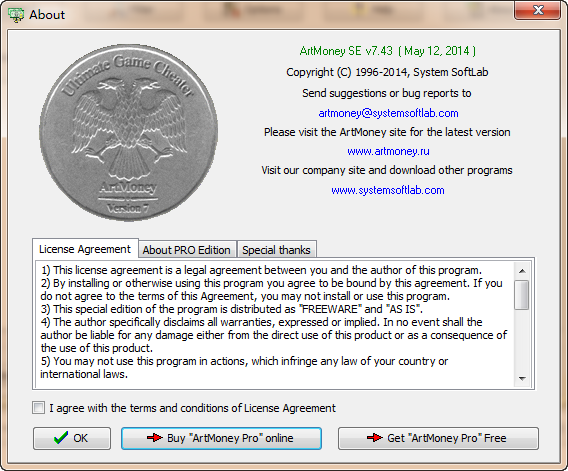Click the license text scroll-up arrow
This screenshot has width=568, height=471.
(522, 271)
